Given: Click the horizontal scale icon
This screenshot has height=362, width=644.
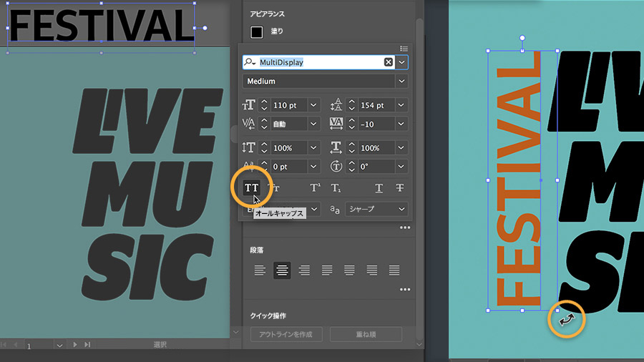Looking at the screenshot, I should tap(336, 147).
